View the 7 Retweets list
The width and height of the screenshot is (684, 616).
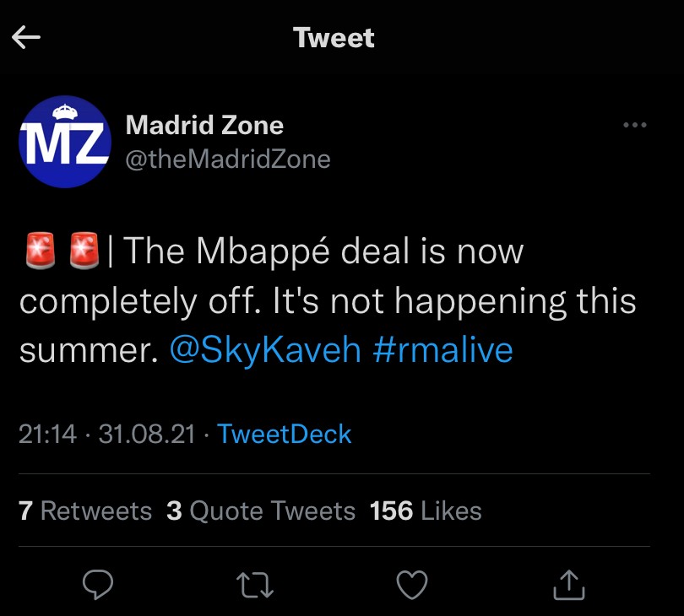85,511
